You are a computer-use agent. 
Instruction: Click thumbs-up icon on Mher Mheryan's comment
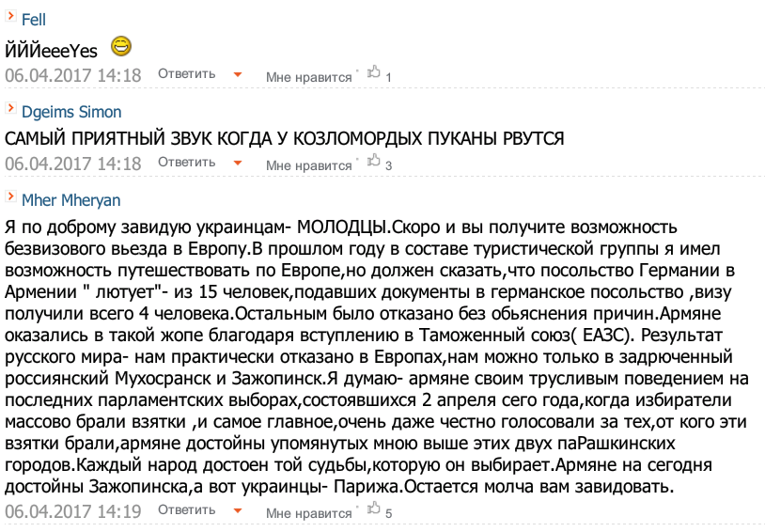[x=373, y=509]
